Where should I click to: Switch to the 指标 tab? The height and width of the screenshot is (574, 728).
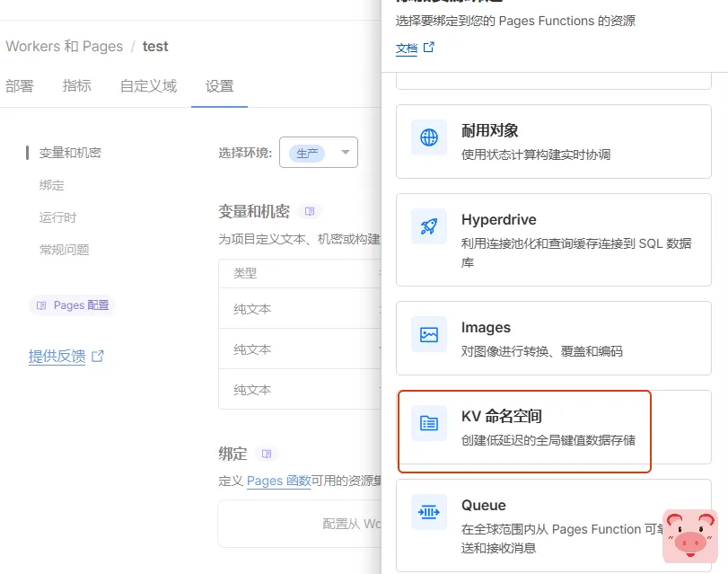pos(77,86)
